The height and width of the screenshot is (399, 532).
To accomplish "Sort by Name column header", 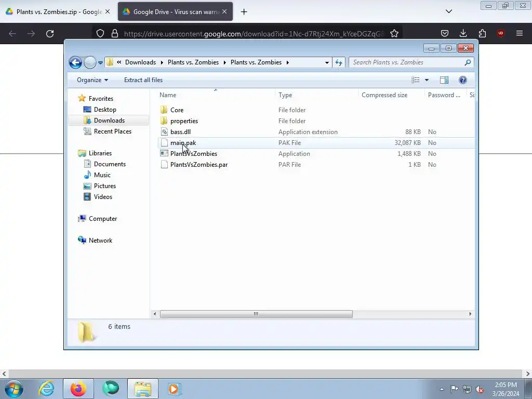I will [216, 95].
